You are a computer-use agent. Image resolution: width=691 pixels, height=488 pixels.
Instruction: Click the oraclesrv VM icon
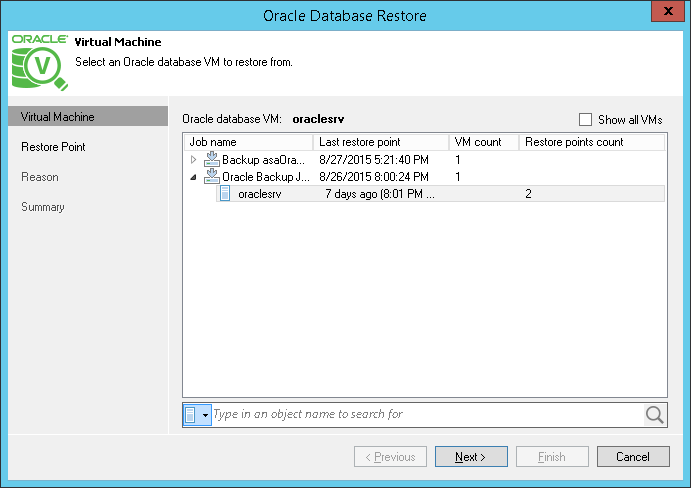(225, 194)
